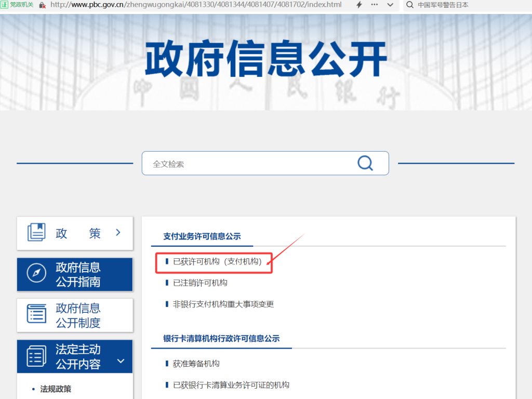
Task: Click the magnifier button beside 全文检索
Action: tap(365, 163)
